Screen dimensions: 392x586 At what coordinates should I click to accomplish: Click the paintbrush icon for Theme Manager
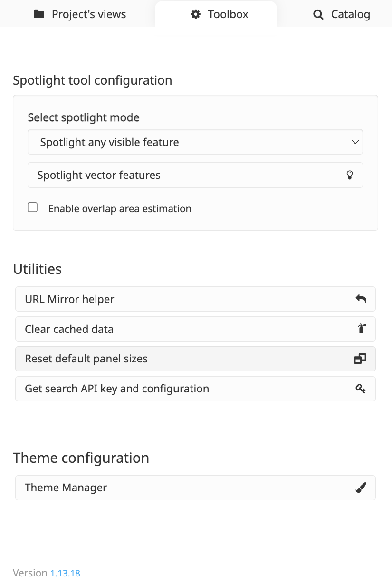pos(361,488)
